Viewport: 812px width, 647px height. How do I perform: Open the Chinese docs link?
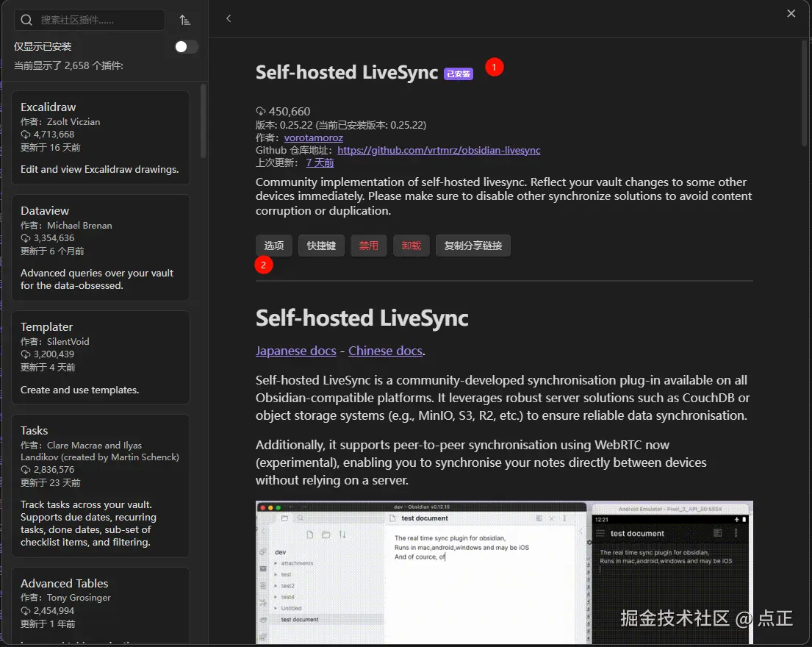[x=385, y=351]
